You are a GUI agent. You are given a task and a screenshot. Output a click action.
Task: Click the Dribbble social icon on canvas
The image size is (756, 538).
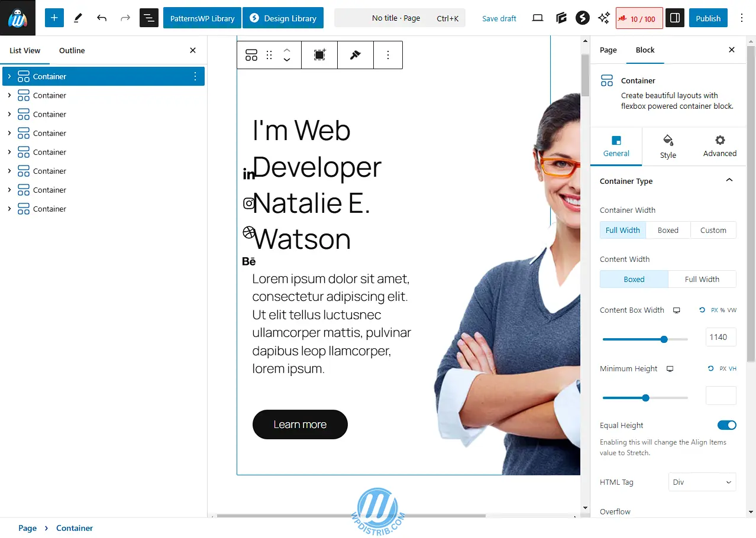pyautogui.click(x=249, y=232)
